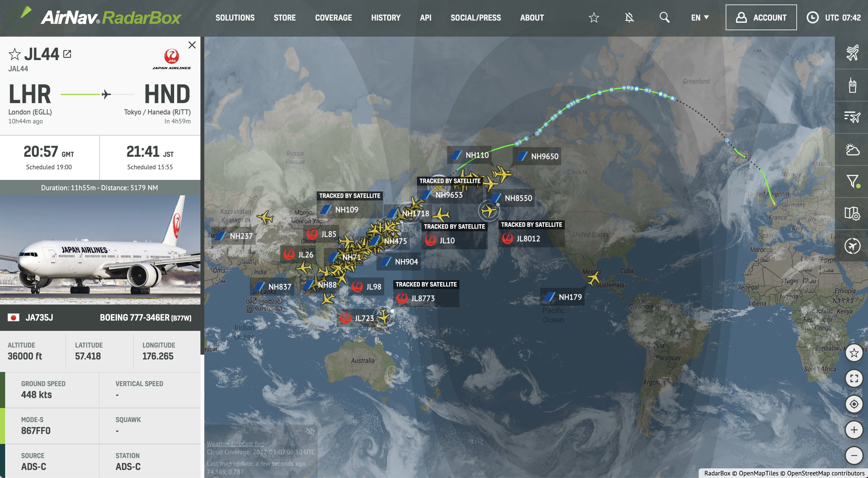
Task: Toggle fullscreen map view
Action: coord(854,378)
